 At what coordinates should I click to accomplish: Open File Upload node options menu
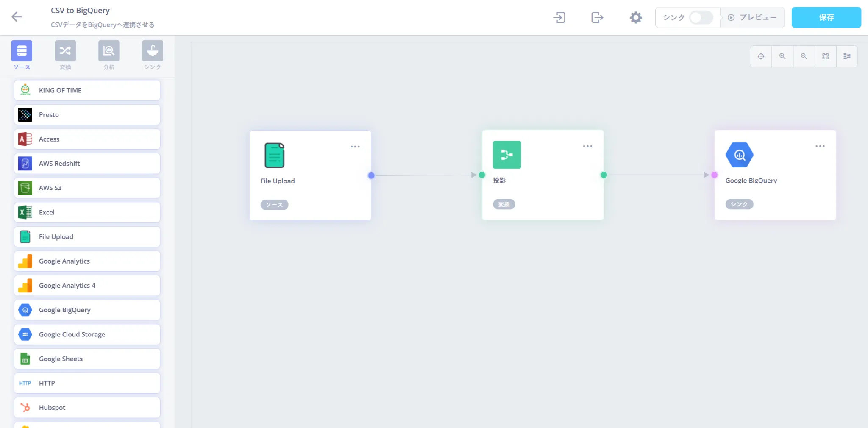(355, 147)
